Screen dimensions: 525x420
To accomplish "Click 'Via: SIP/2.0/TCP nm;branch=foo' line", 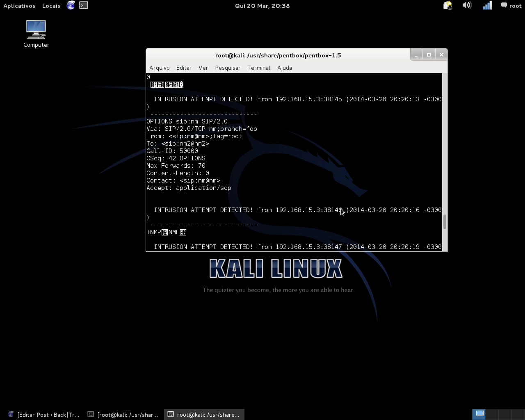I will (x=202, y=129).
